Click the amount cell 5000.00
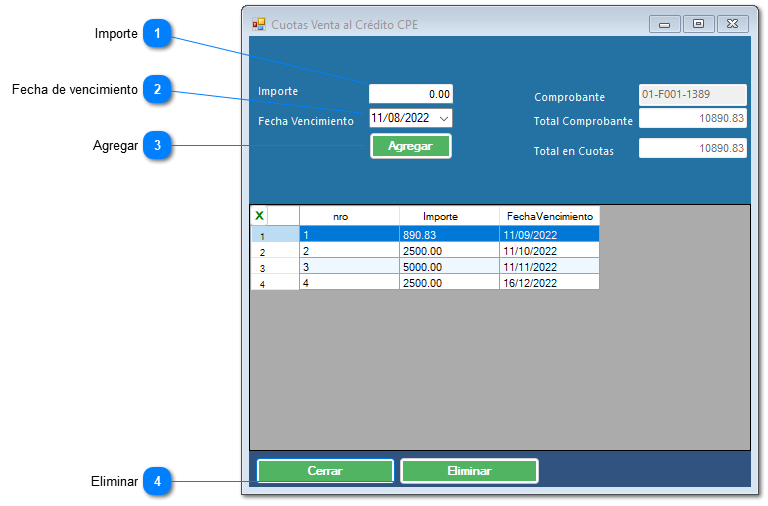The height and width of the screenshot is (506, 768). [x=449, y=266]
